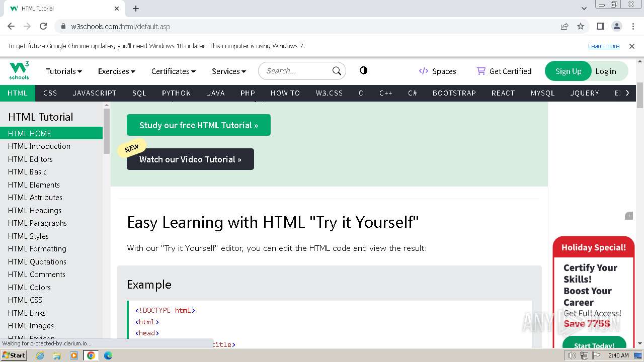Viewport: 644px width, 362px height.
Task: Click the Log in button
Action: [606, 71]
